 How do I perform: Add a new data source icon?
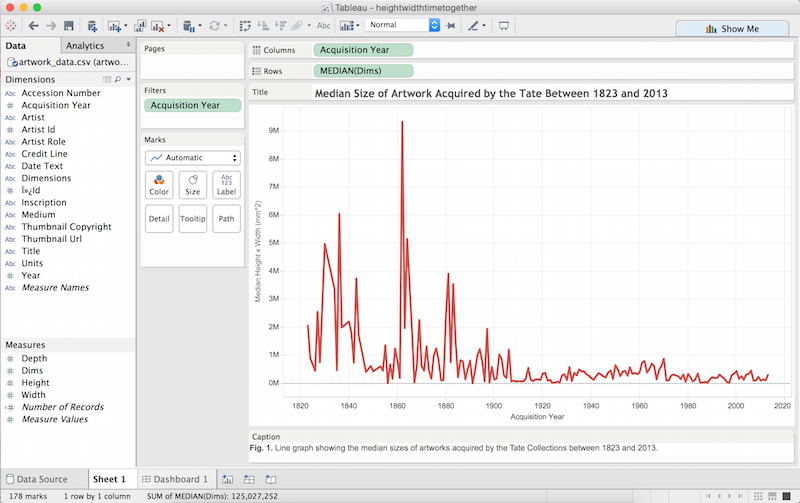coord(92,26)
